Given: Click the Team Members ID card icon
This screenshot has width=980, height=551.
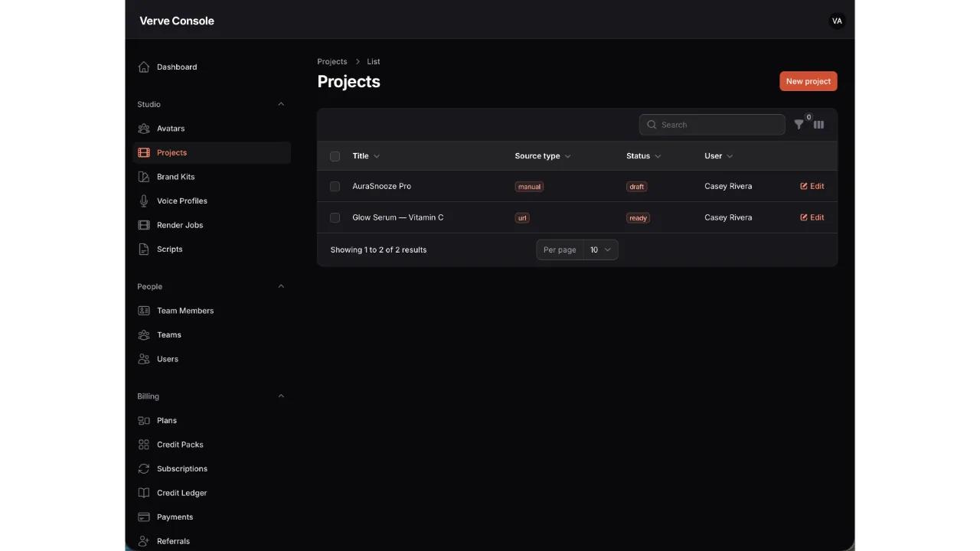Looking at the screenshot, I should (x=143, y=311).
